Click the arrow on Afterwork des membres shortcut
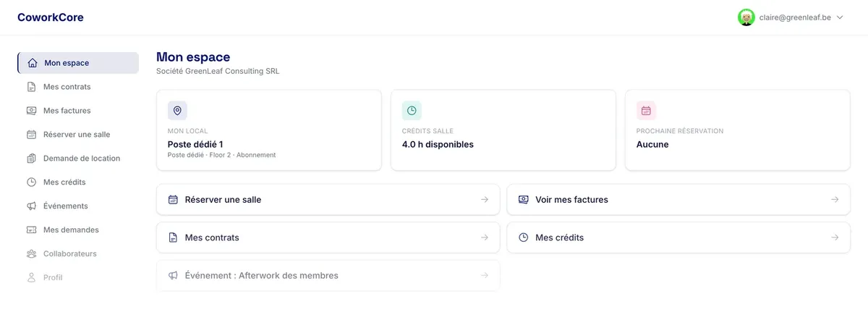The width and height of the screenshot is (868, 336). (x=485, y=276)
